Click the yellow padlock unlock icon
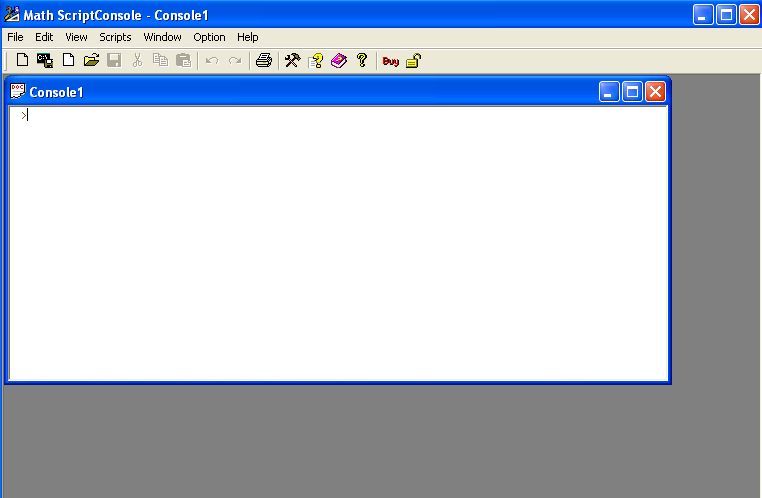Image resolution: width=762 pixels, height=498 pixels. (414, 61)
